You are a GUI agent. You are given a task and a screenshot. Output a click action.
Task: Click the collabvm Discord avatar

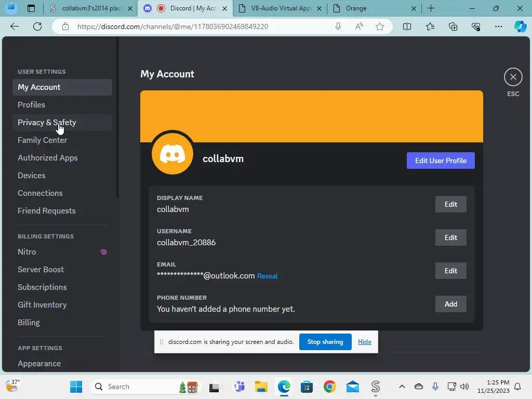click(172, 154)
